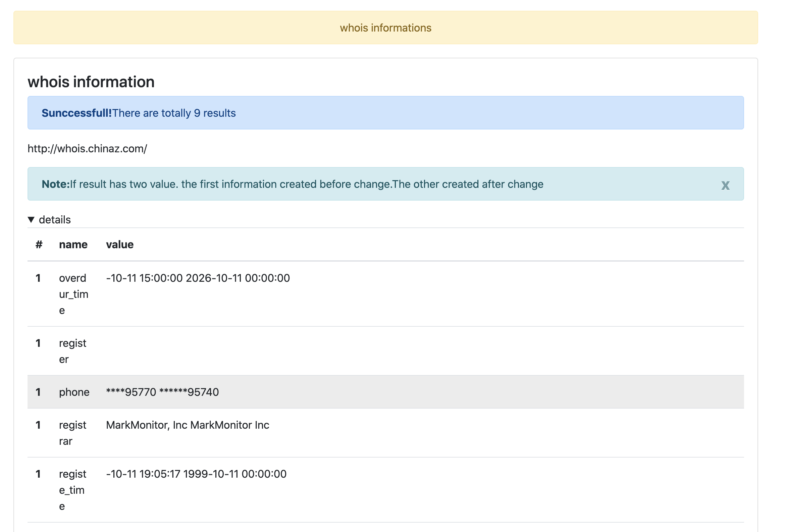Click the masked phone number value

162,392
